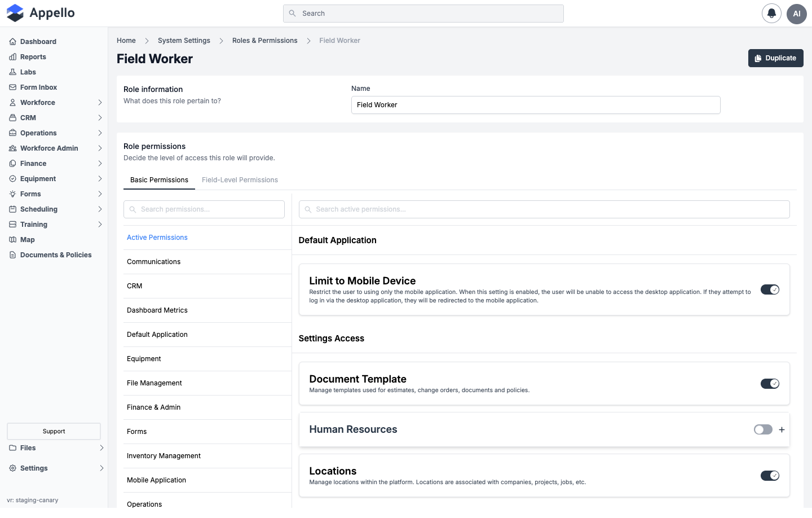
Task: Select the Dashboard Metrics category
Action: (x=208, y=310)
